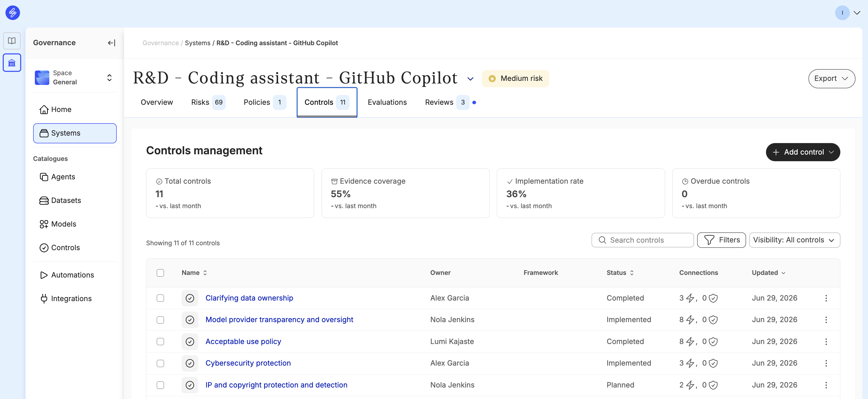
Task: Click the Add control button
Action: click(803, 152)
